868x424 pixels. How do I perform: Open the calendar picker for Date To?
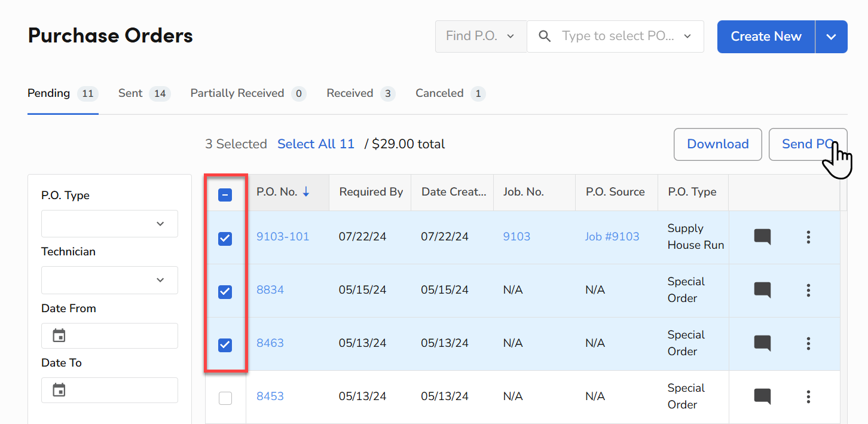(59, 390)
